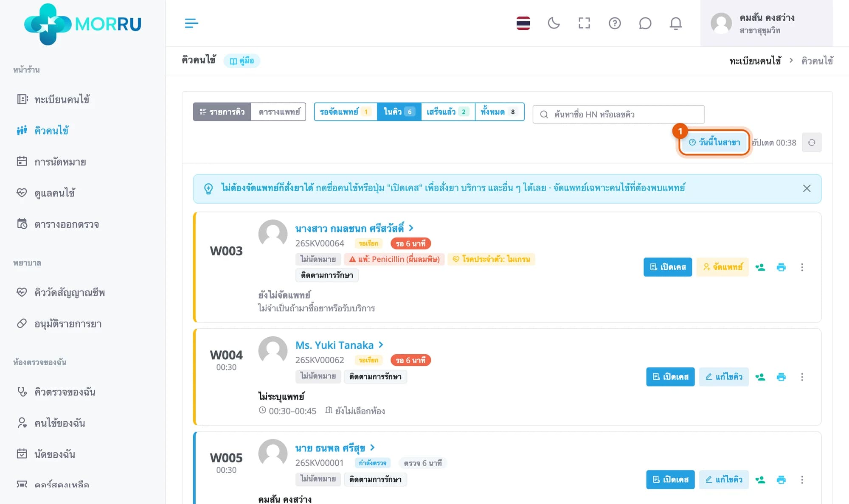Print queue slip for W003
This screenshot has height=504, width=849.
coord(781,267)
